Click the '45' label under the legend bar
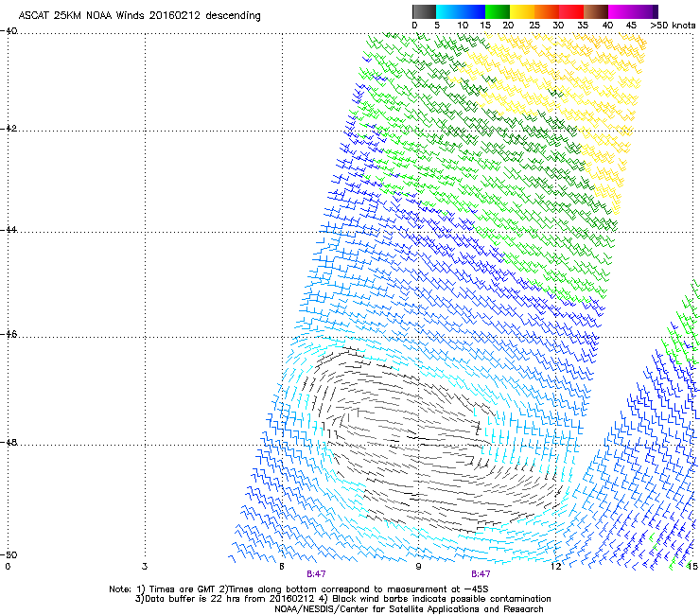 click(631, 26)
